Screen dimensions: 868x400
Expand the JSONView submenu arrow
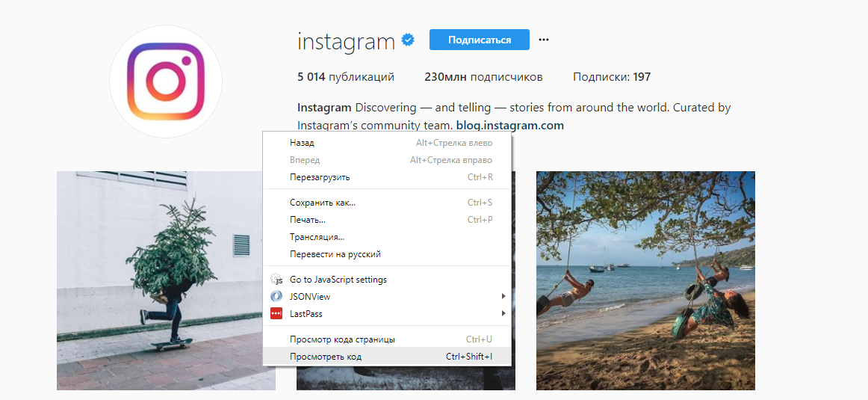(x=503, y=296)
